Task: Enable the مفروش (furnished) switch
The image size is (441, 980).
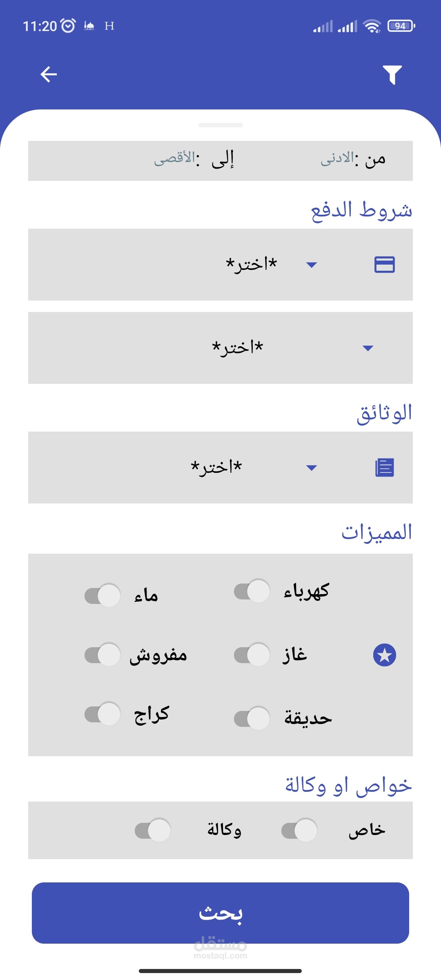Action: click(x=102, y=655)
